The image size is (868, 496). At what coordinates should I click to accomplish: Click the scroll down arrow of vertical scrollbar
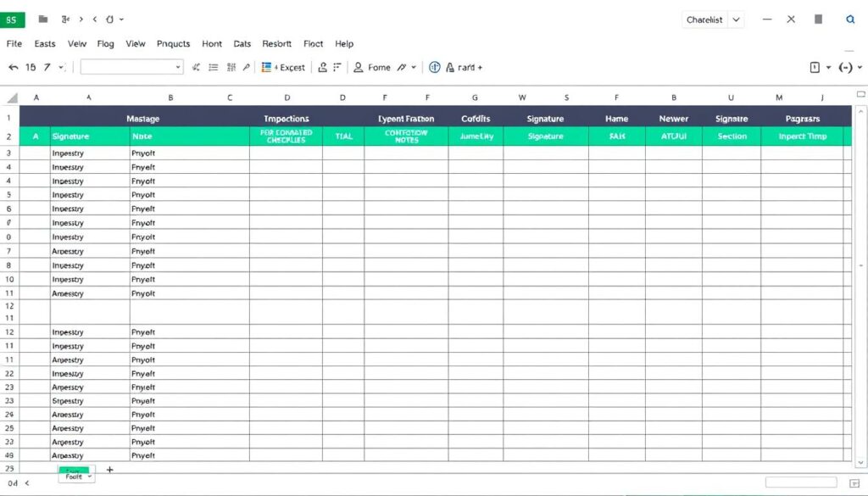tap(861, 458)
